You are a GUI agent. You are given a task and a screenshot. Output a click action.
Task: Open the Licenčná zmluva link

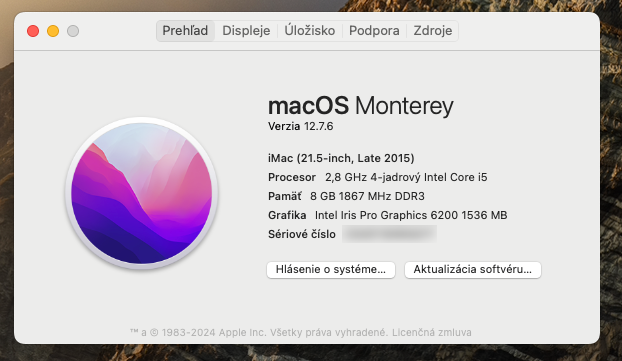coord(432,332)
